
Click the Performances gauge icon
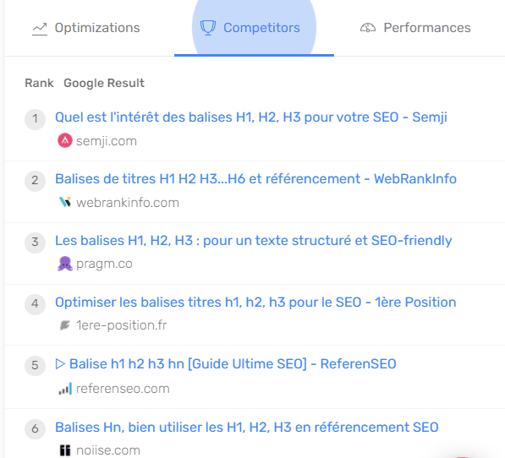point(368,28)
